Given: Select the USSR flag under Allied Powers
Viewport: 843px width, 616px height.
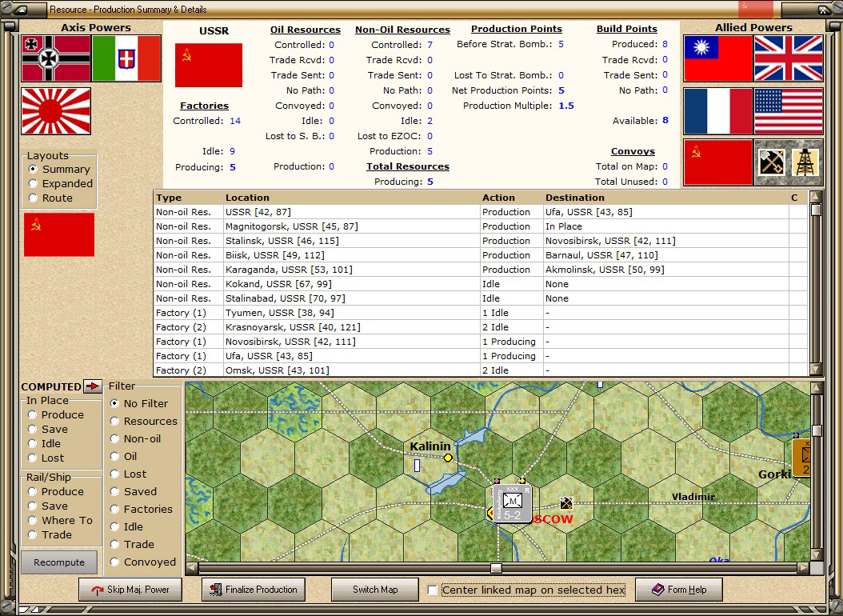Looking at the screenshot, I should (x=717, y=162).
